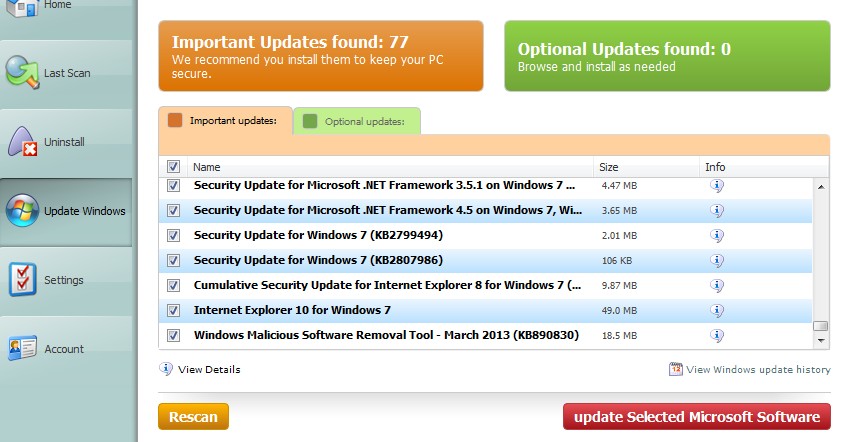Viewport: 842px width, 442px height.
Task: Select the Update Windows globe icon
Action: pyautogui.click(x=22, y=211)
